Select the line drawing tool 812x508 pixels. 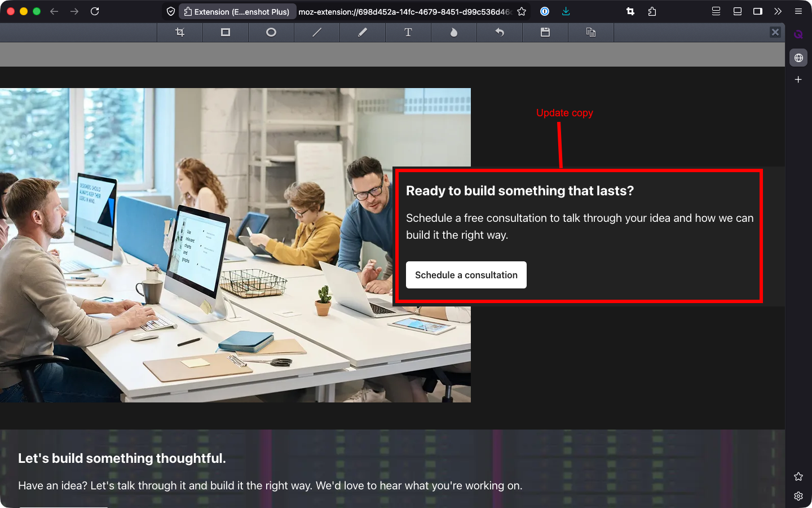coord(317,32)
